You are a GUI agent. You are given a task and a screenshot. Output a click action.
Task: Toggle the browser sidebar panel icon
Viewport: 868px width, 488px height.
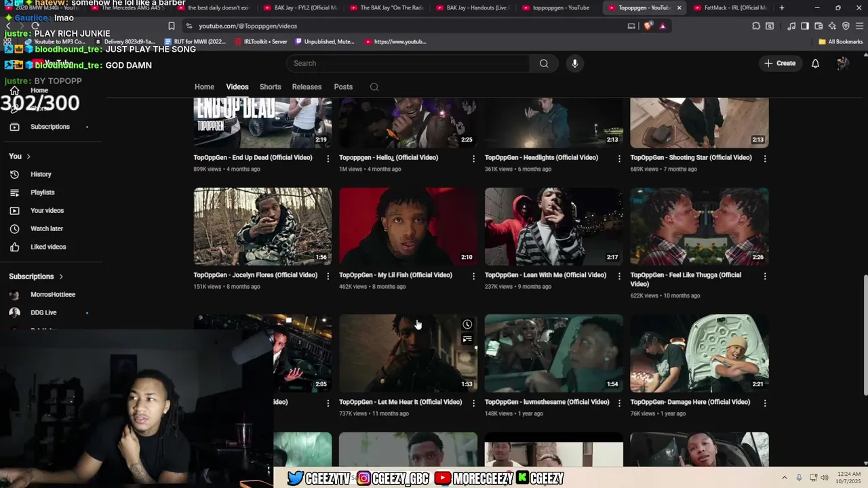(x=805, y=26)
